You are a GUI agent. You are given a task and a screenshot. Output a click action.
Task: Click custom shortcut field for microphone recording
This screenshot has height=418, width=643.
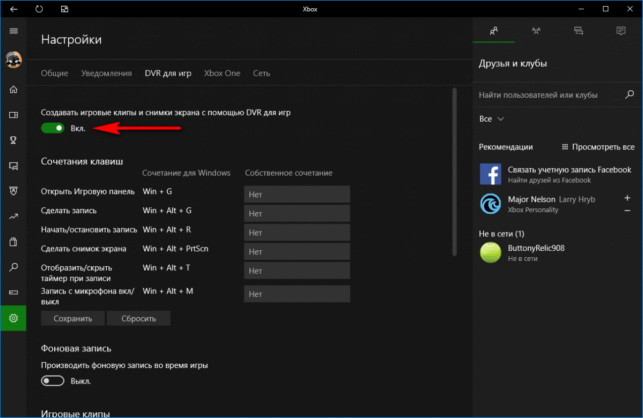point(297,294)
